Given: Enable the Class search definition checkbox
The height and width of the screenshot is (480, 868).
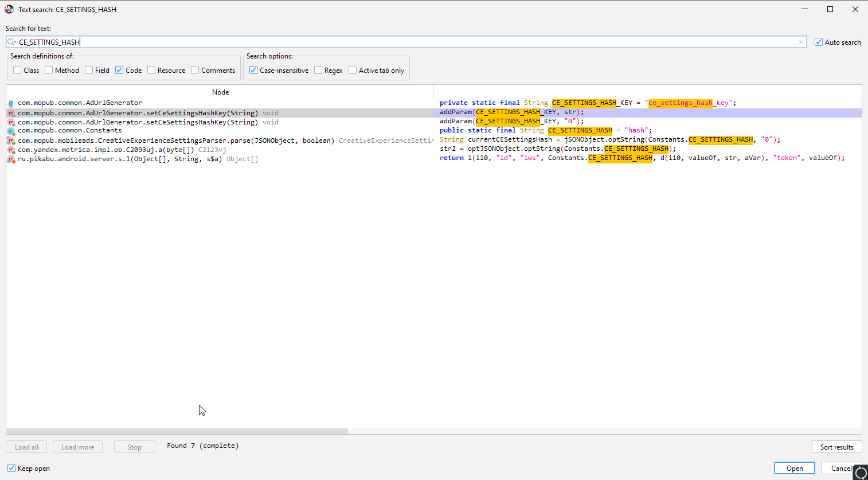Looking at the screenshot, I should pos(18,70).
